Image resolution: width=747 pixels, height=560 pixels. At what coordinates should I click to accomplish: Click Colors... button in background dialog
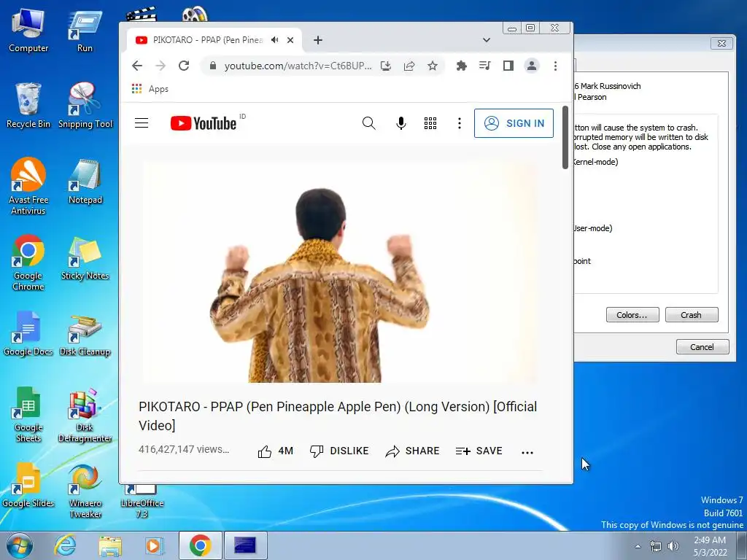click(x=632, y=315)
